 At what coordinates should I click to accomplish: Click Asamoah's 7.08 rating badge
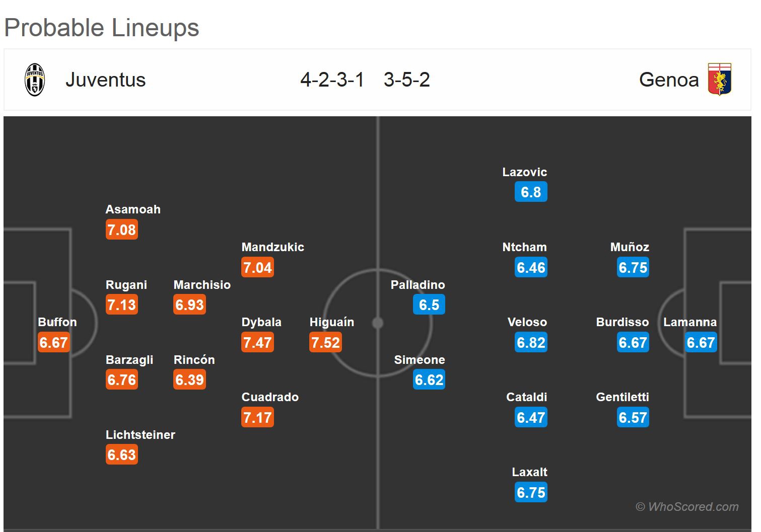[x=121, y=230]
